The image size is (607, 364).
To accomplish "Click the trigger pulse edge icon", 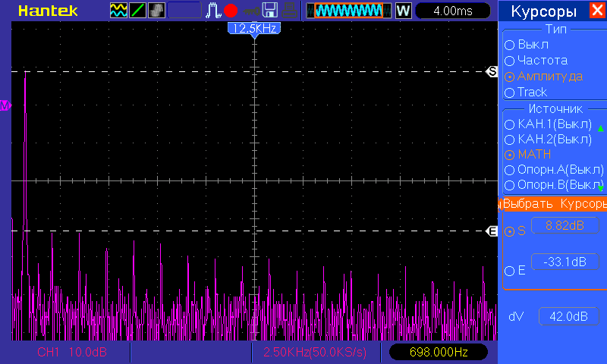I will [213, 11].
